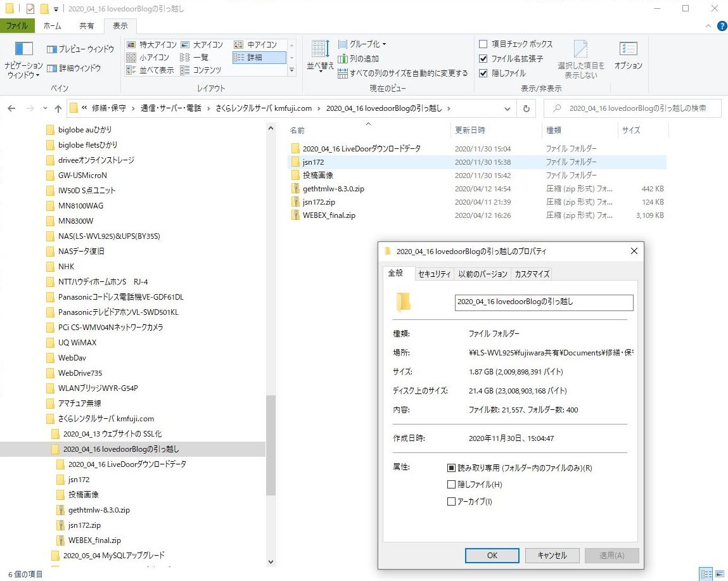Click OK in properties dialog

tap(492, 555)
